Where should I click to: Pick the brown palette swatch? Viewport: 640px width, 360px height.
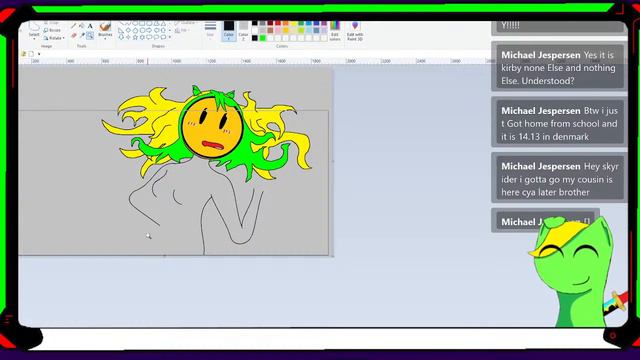coord(270,30)
